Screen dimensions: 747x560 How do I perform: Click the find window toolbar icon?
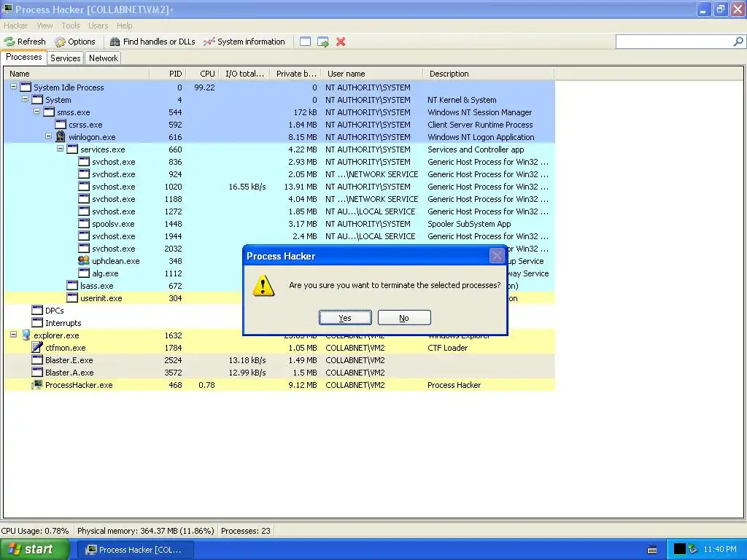click(306, 42)
